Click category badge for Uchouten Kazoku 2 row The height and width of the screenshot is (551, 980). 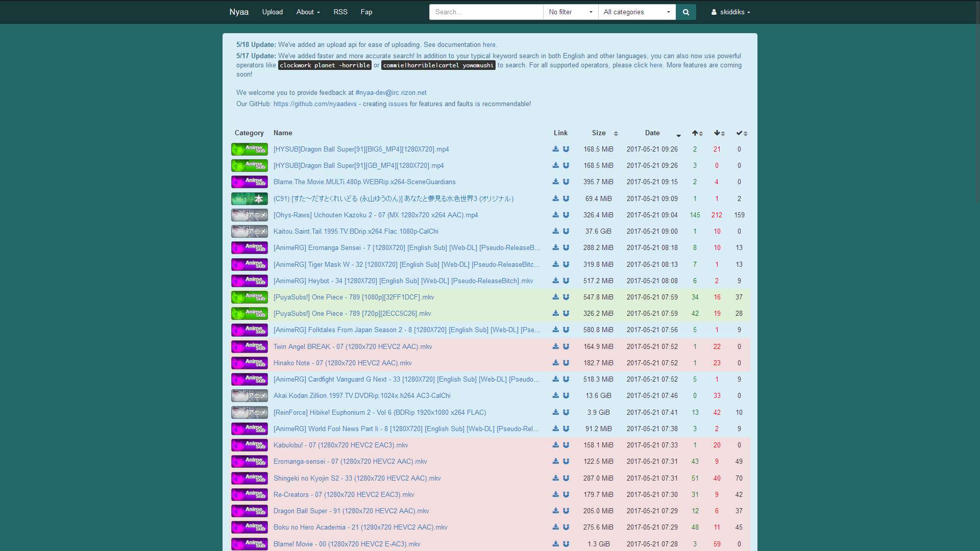[x=249, y=215]
